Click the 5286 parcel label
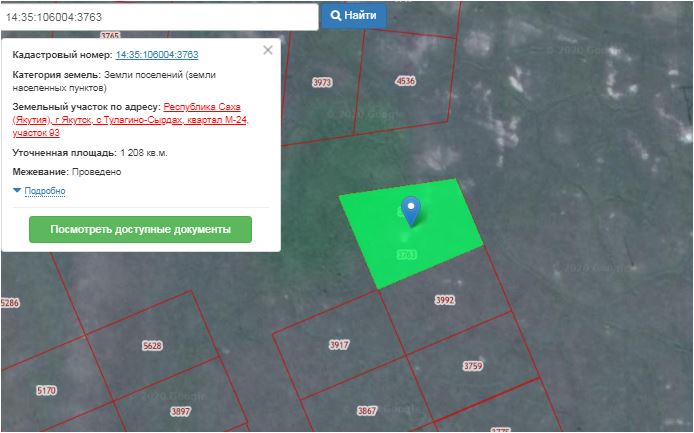Screen dimensions: 694x433 (10, 302)
